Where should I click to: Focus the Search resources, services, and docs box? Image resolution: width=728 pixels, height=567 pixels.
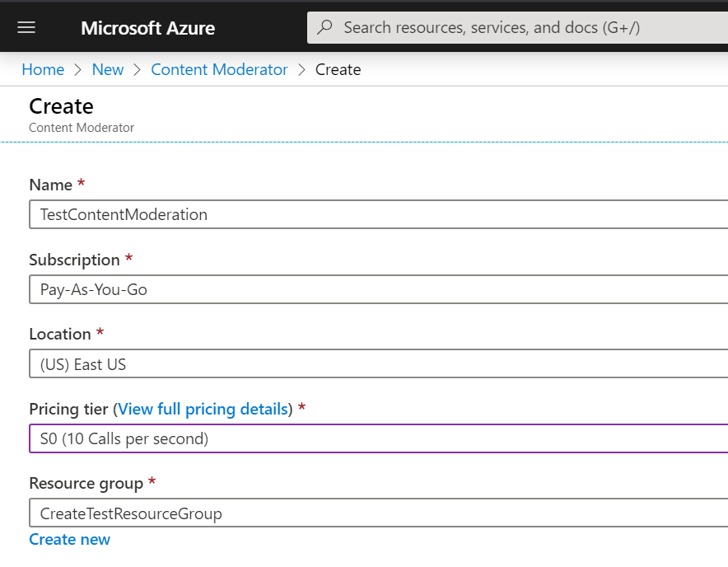point(517,27)
